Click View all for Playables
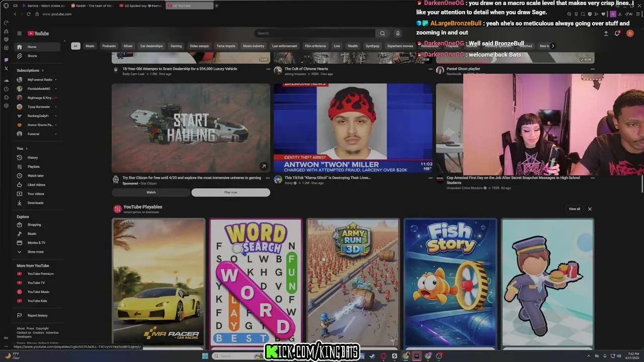 [574, 209]
